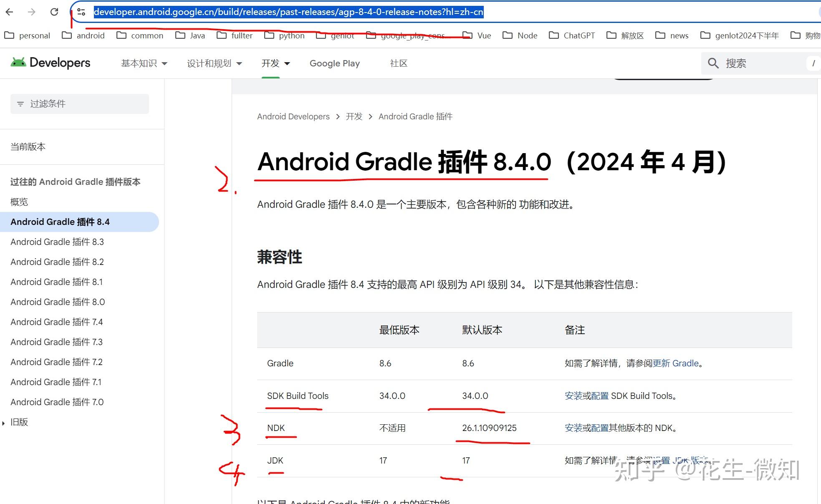Click the browser forward arrow
Screen dimensions: 821x504
coord(32,12)
